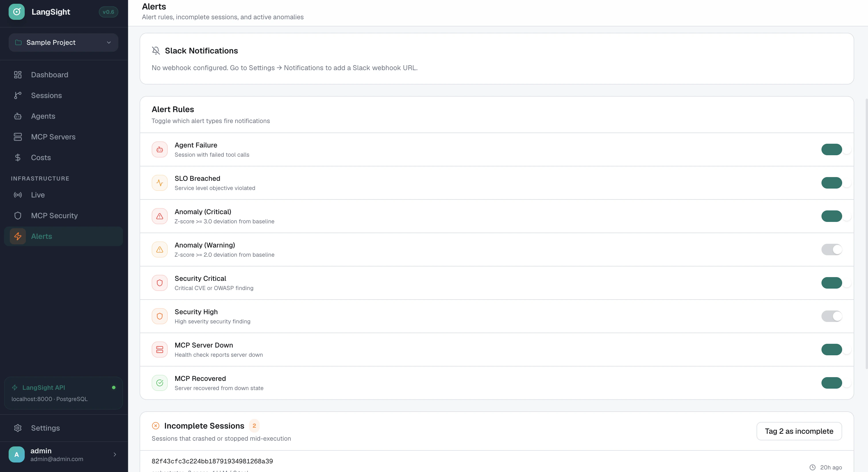Open the Live infrastructure view
868x472 pixels.
tap(63, 195)
